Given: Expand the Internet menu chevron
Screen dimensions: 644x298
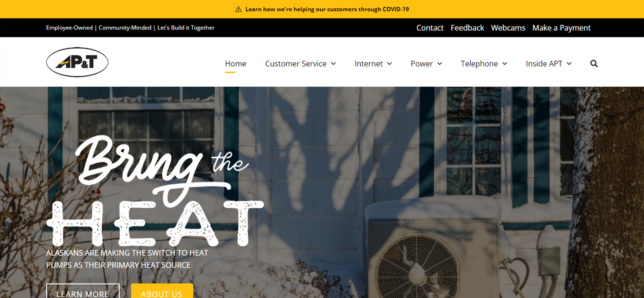Looking at the screenshot, I should pos(389,64).
